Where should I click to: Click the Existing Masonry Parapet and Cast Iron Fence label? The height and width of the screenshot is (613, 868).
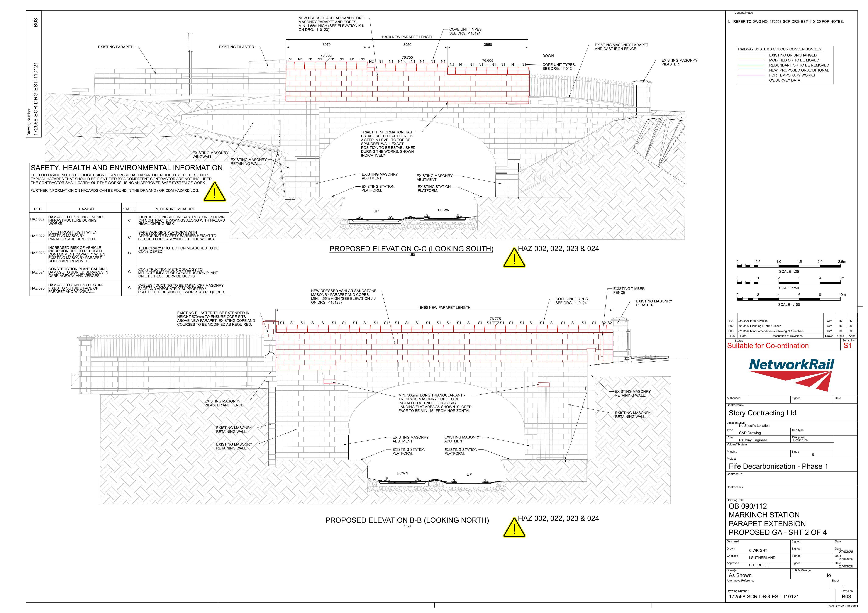click(x=622, y=47)
